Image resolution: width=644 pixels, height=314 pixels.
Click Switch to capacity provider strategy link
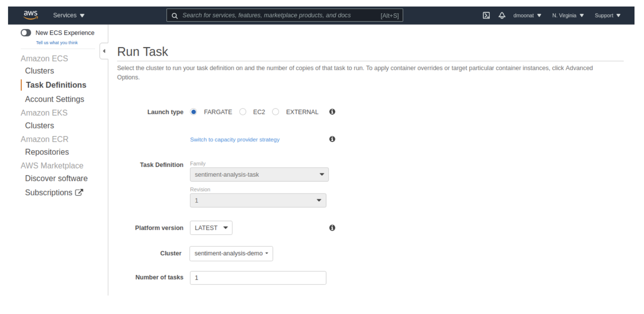[x=235, y=140]
